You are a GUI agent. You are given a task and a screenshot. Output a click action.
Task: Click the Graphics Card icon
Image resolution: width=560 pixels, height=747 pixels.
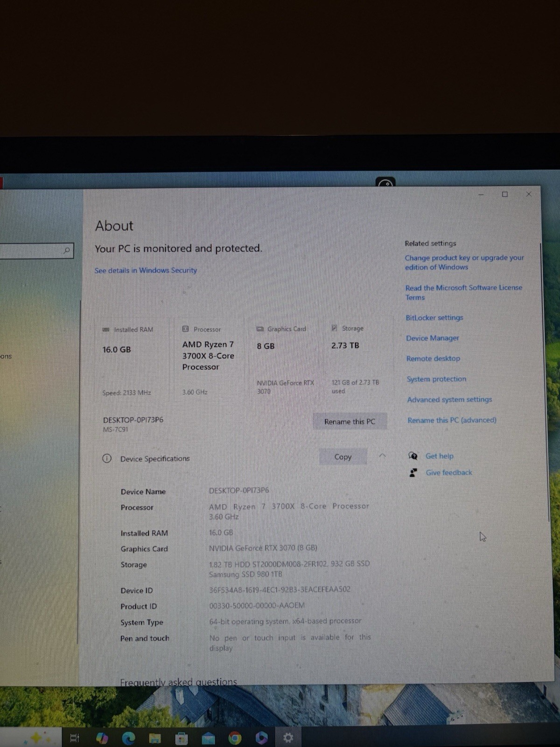point(260,329)
